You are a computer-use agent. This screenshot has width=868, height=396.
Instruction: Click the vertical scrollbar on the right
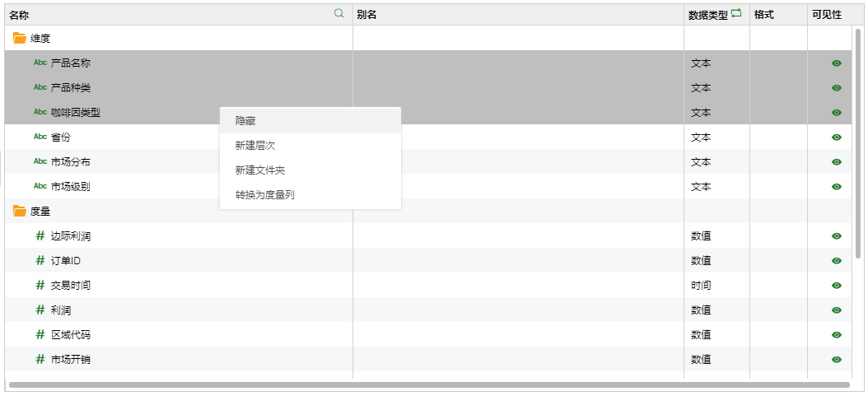858,144
